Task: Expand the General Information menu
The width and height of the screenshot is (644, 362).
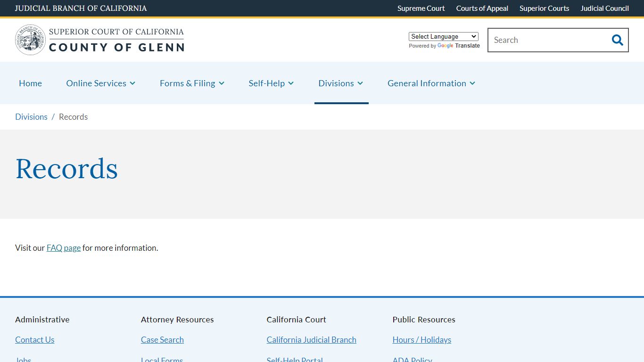Action: pyautogui.click(x=431, y=83)
